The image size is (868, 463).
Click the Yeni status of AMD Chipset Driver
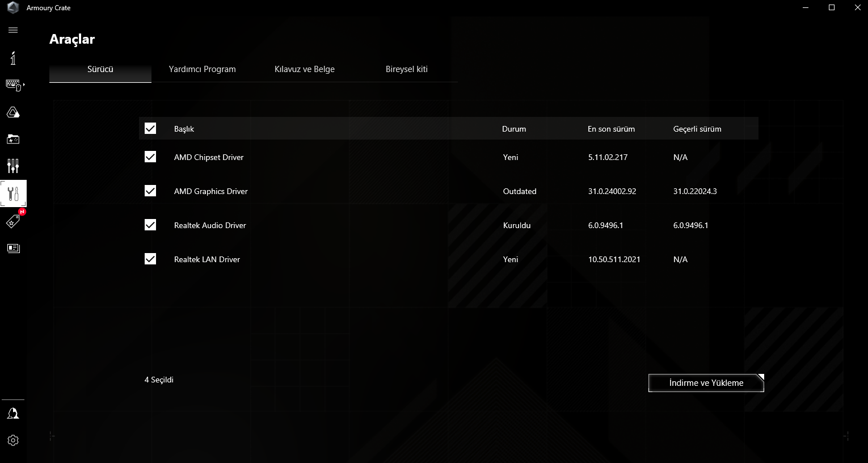pyautogui.click(x=511, y=157)
